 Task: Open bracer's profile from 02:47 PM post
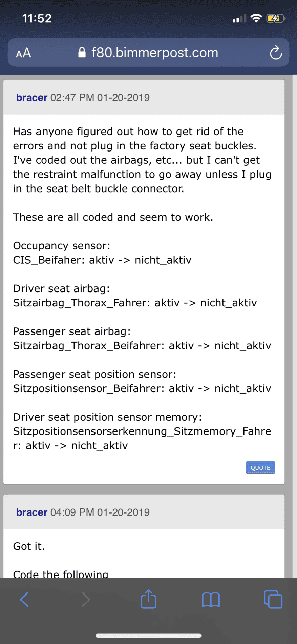[32, 98]
